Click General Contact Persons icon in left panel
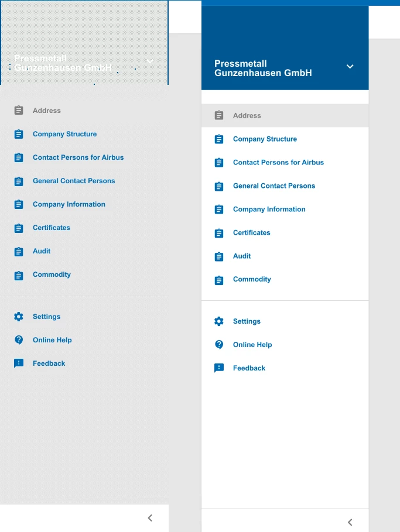Image resolution: width=400 pixels, height=532 pixels. click(19, 181)
